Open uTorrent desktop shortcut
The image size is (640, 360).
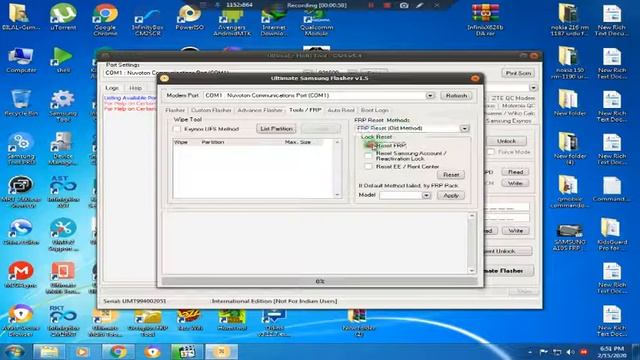(x=63, y=17)
